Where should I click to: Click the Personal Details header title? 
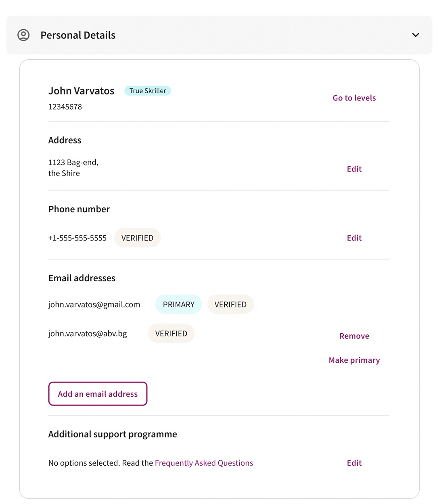coord(78,36)
